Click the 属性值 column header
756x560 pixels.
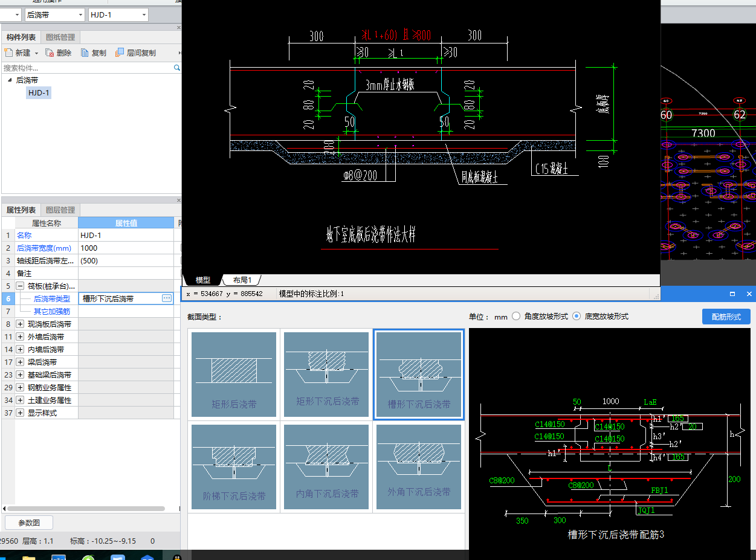126,223
